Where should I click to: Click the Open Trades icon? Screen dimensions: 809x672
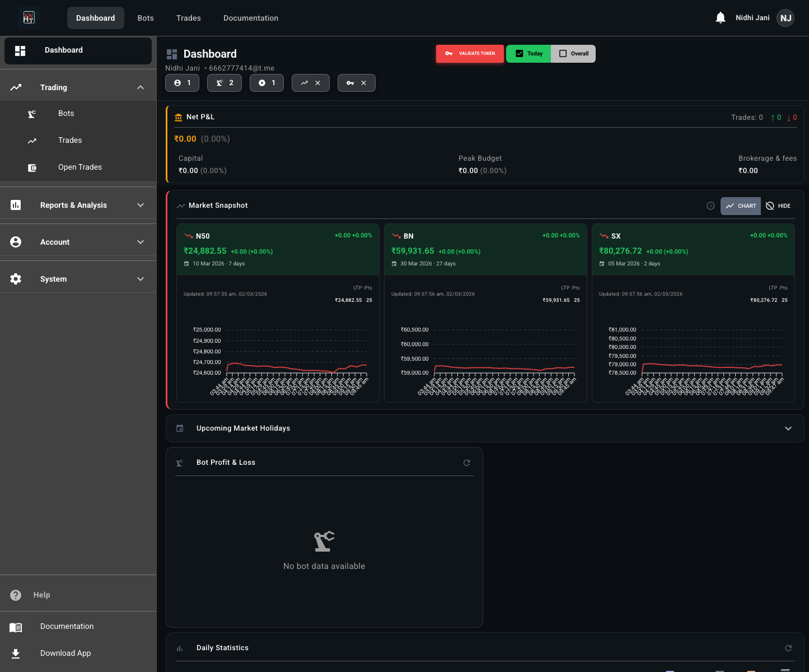pyautogui.click(x=32, y=167)
